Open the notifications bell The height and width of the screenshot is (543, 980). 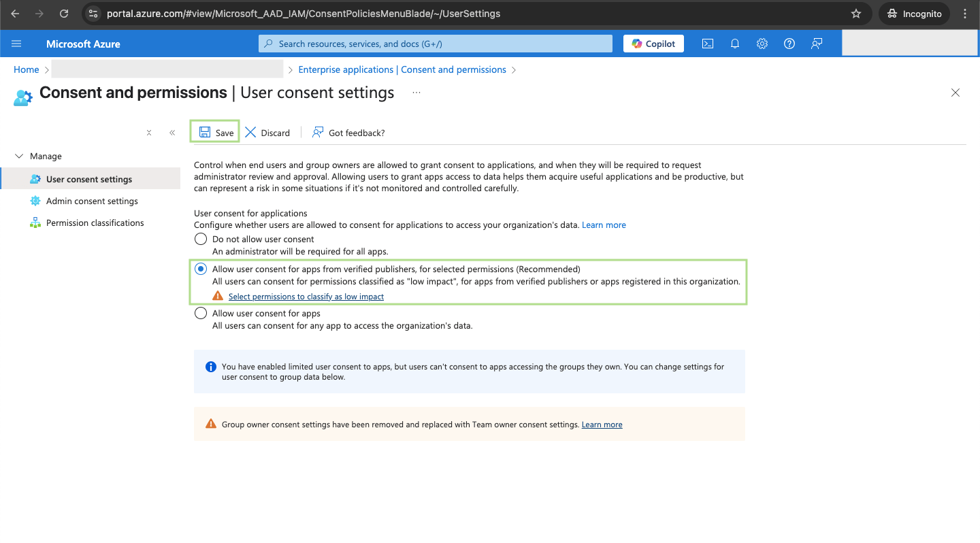735,44
